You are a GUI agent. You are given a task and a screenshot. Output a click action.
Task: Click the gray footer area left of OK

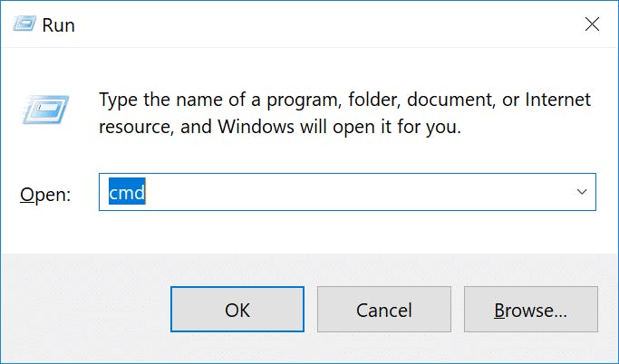85,309
